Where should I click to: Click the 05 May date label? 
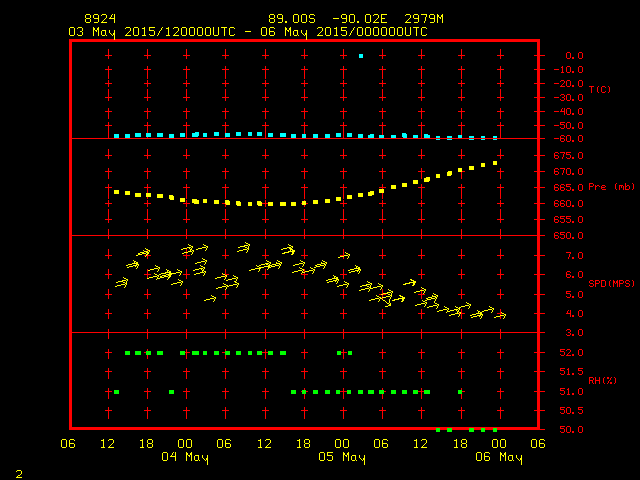(x=342, y=457)
